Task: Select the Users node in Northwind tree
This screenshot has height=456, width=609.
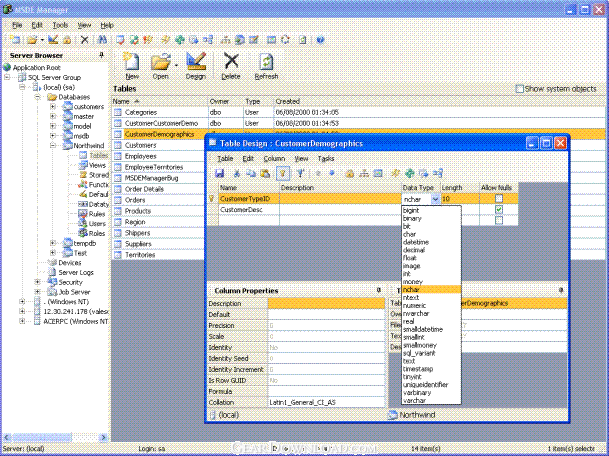Action: [x=97, y=223]
